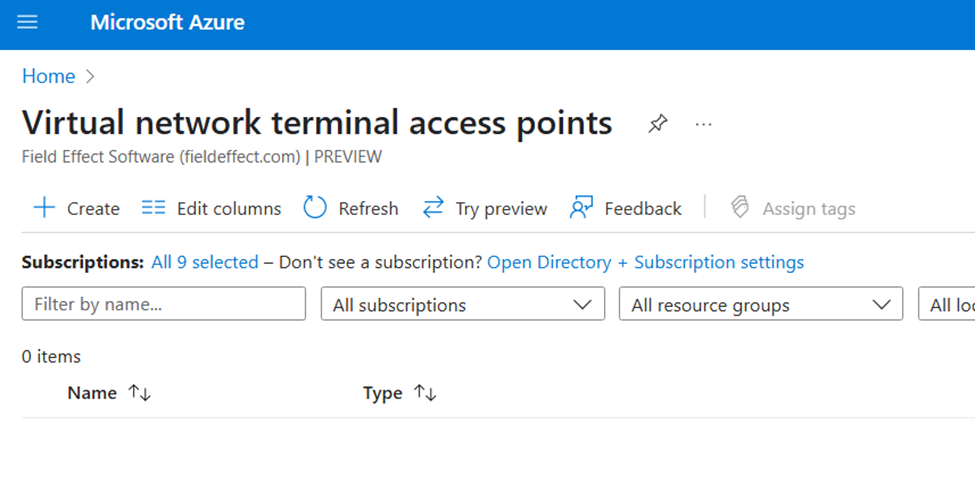975x487 pixels.
Task: Click the Try preview swap icon
Action: pos(433,208)
